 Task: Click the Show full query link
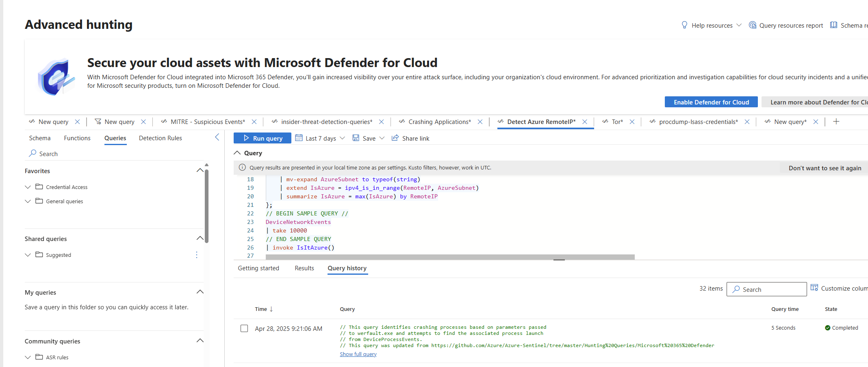tap(358, 354)
